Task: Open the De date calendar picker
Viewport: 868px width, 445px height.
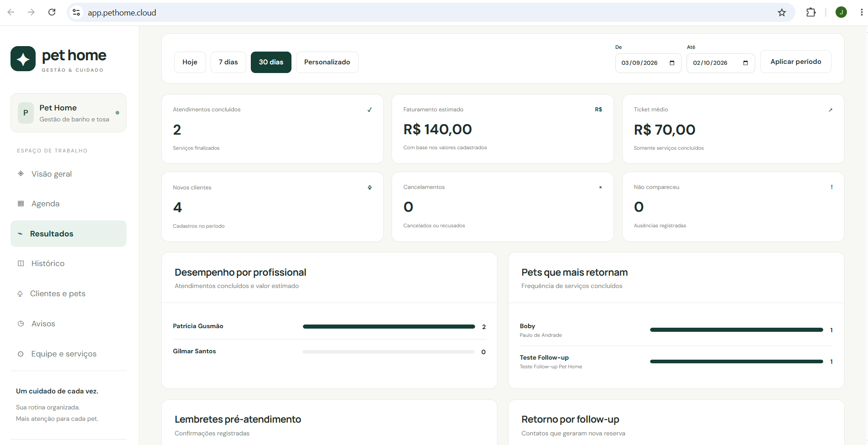Action: click(672, 63)
